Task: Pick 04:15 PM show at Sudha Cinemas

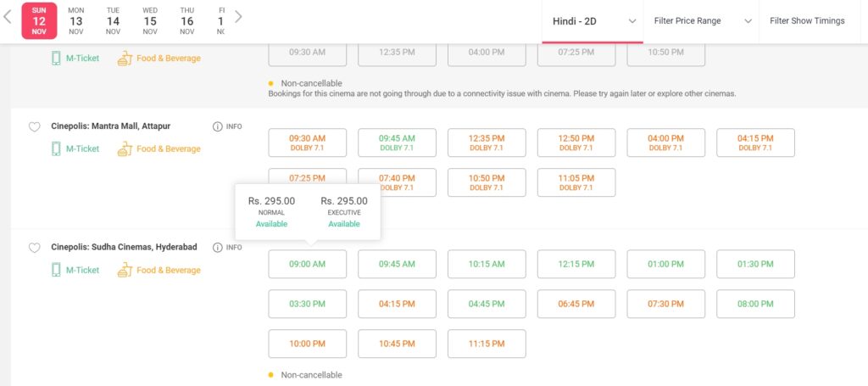Action: (x=397, y=304)
